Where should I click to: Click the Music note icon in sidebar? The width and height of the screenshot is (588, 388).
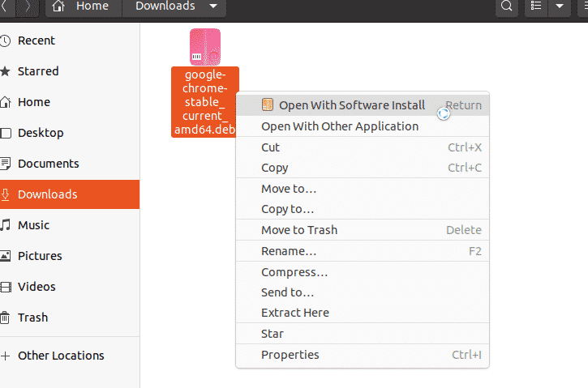(x=5, y=225)
